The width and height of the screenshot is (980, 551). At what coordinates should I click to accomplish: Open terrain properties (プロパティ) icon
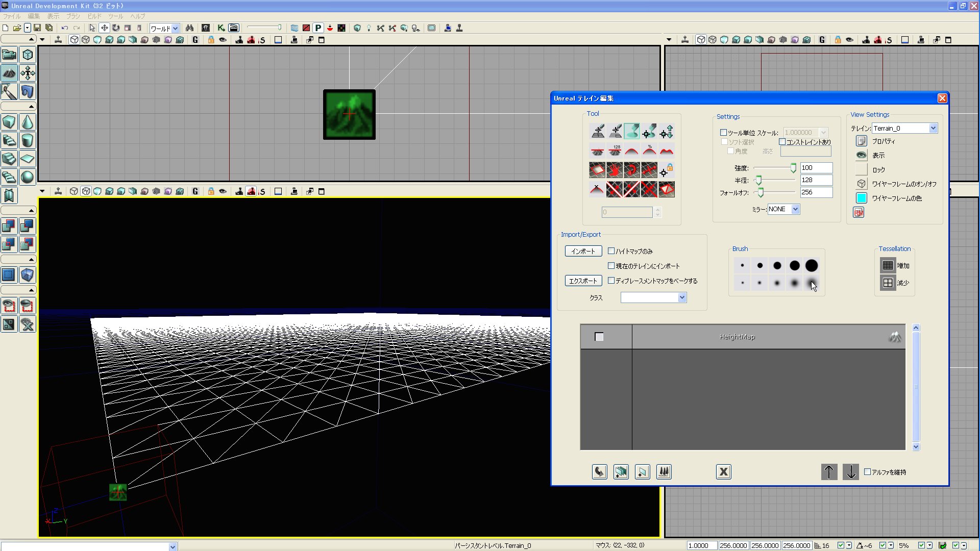coord(862,141)
